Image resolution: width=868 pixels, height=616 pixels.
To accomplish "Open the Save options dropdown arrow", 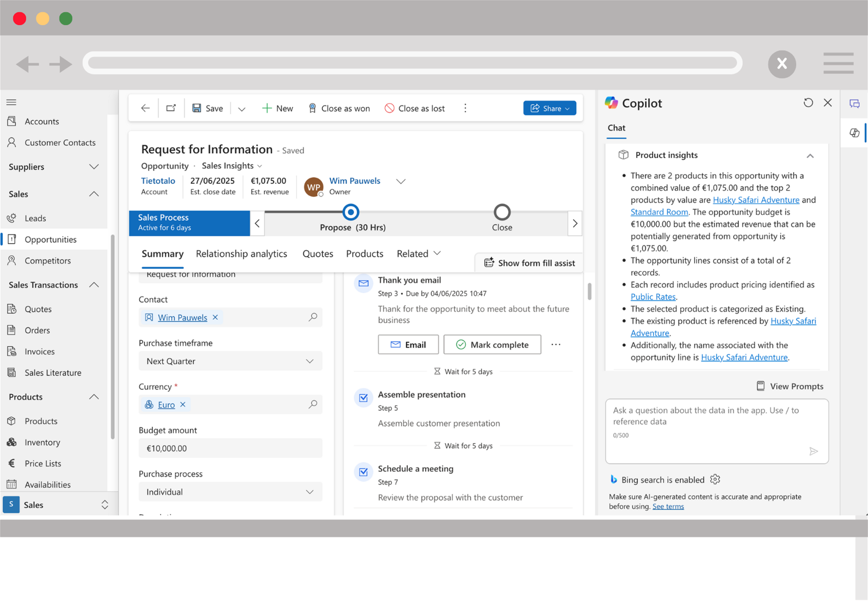I will 242,109.
